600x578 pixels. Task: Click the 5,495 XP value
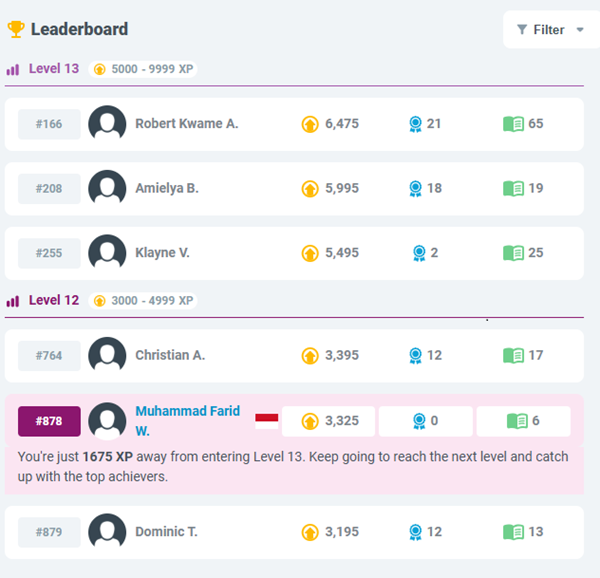342,253
